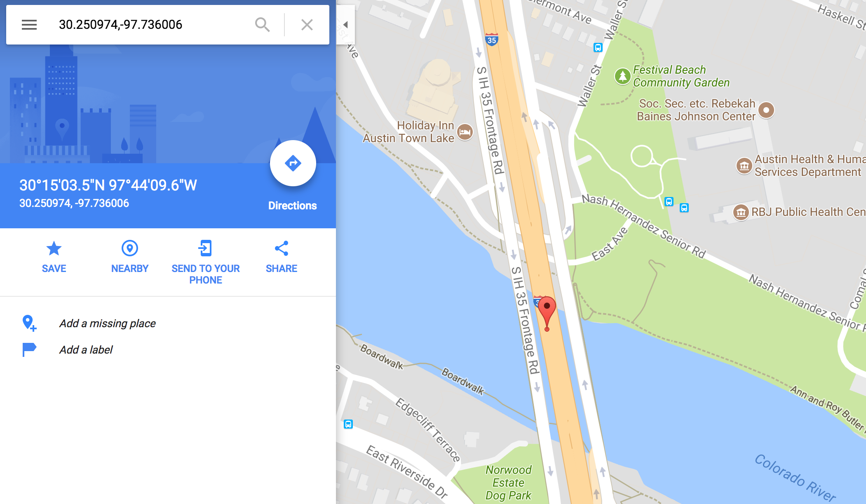The image size is (866, 504).
Task: Choose Add a label
Action: point(86,350)
